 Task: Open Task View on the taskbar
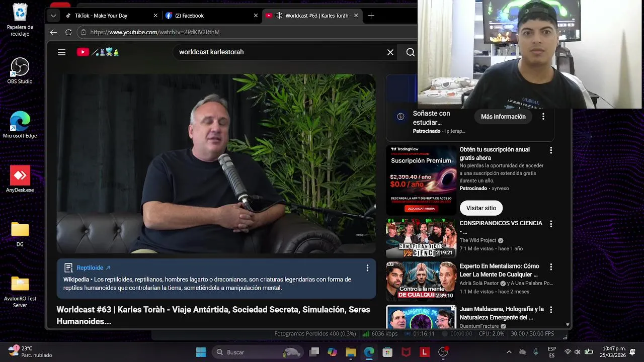(x=314, y=352)
